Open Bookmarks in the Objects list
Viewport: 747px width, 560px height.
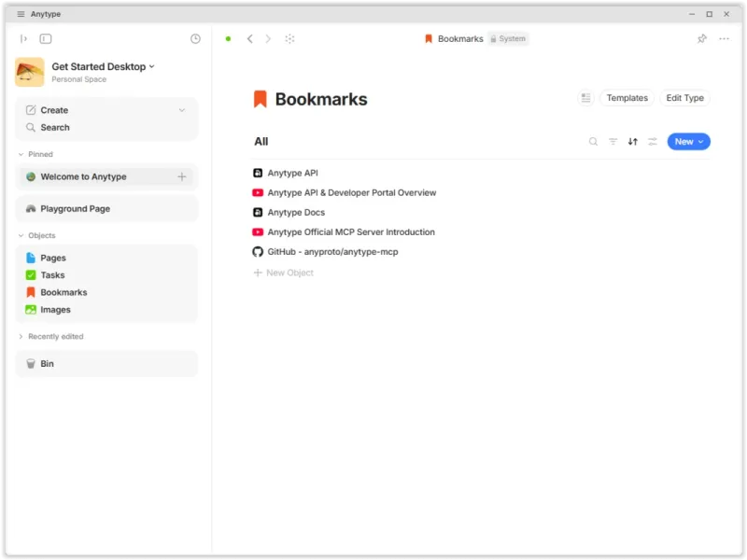click(x=63, y=292)
